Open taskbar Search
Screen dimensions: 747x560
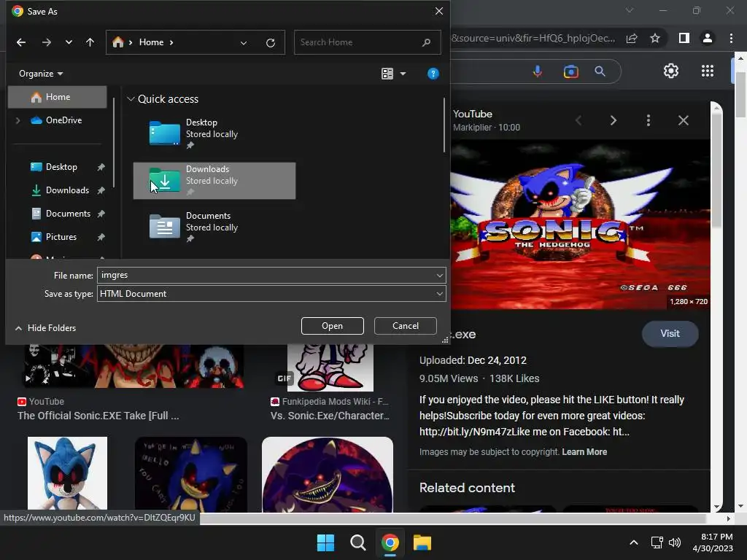click(x=357, y=542)
